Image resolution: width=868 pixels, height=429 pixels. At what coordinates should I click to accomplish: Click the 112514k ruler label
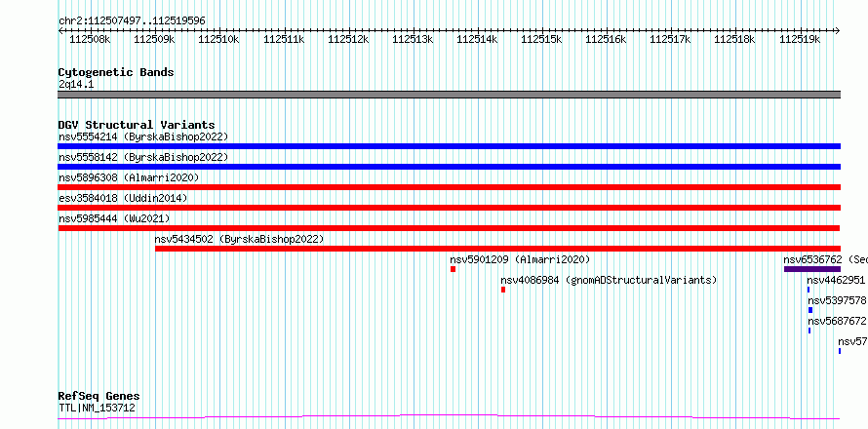(477, 39)
